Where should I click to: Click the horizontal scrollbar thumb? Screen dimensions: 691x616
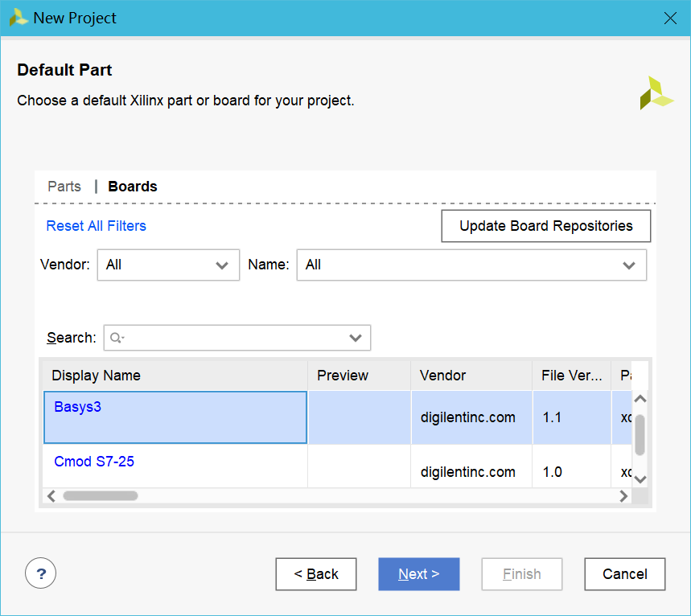point(101,496)
